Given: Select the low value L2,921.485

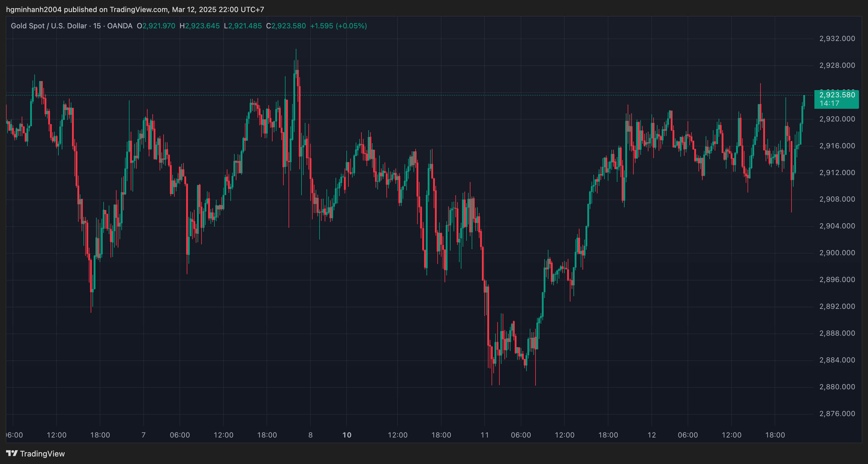Looking at the screenshot, I should coord(243,26).
